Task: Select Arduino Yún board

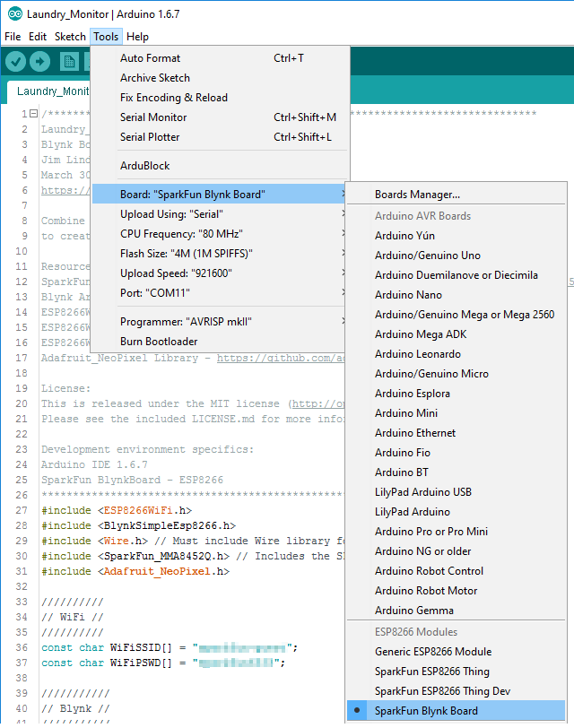Action: 456,236
